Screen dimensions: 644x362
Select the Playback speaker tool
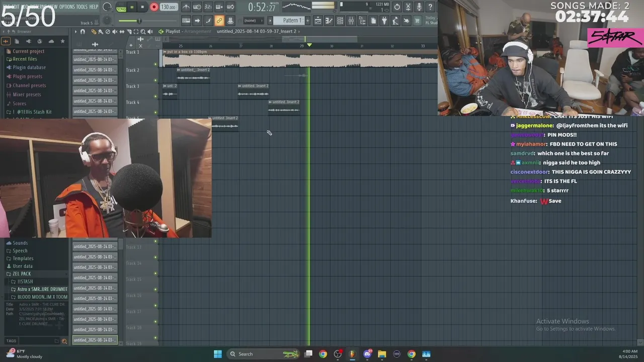tap(150, 32)
